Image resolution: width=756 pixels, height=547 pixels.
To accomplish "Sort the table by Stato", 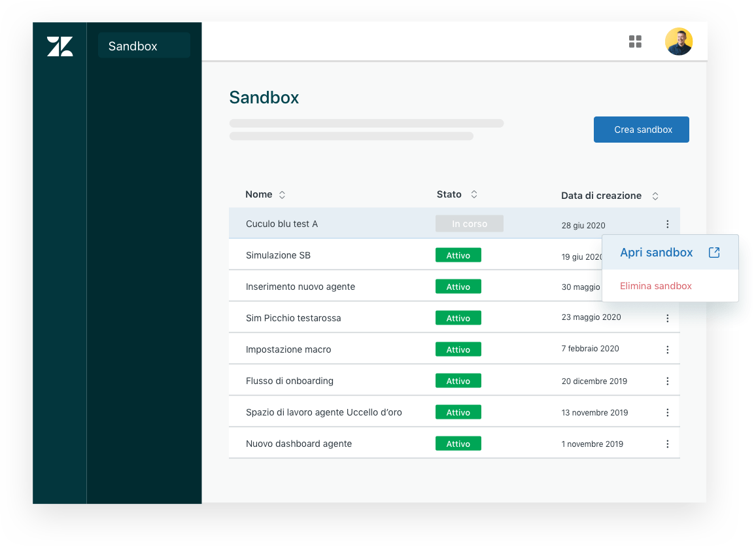I will [x=473, y=194].
